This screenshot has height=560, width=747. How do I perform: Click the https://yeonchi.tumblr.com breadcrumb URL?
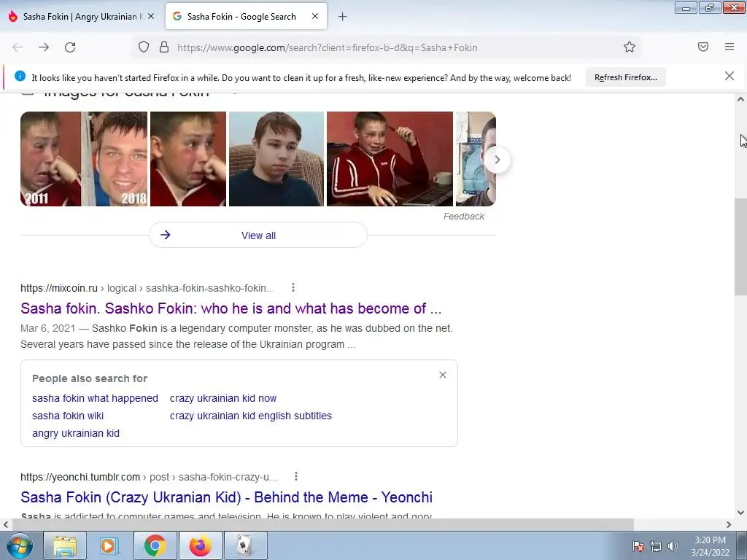click(80, 477)
